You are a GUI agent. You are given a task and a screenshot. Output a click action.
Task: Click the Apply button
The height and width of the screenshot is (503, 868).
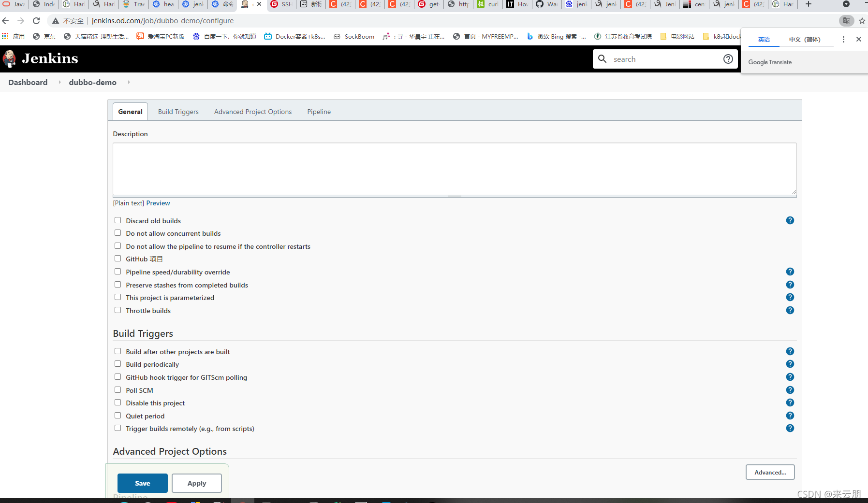point(197,483)
